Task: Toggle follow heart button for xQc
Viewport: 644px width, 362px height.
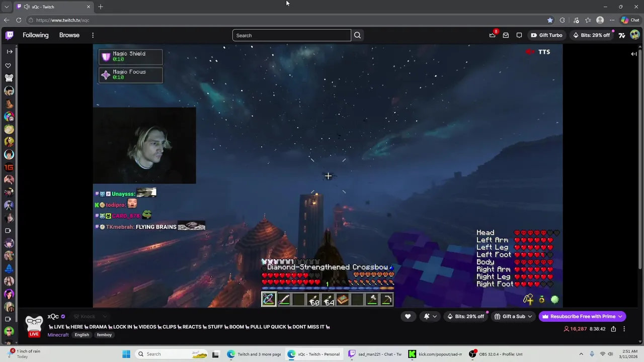Action: [408, 316]
